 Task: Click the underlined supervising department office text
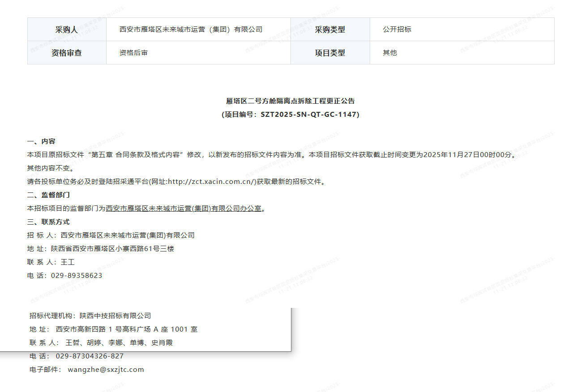click(184, 209)
